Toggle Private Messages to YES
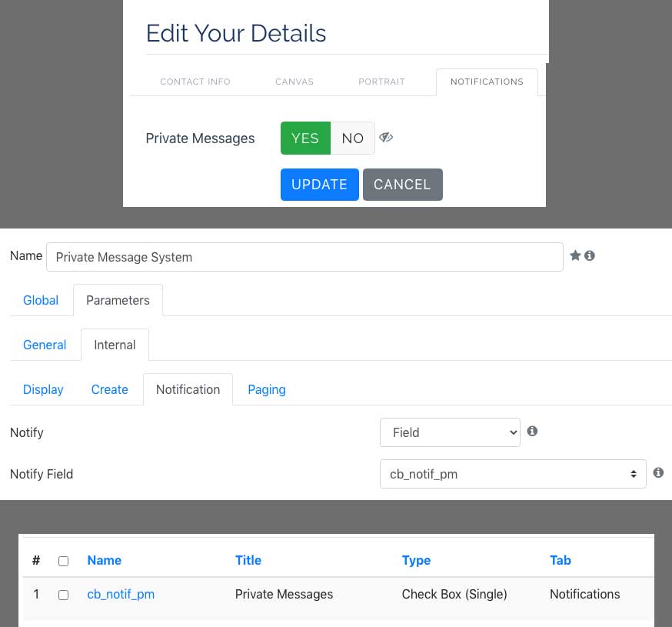Image resolution: width=672 pixels, height=627 pixels. (305, 138)
